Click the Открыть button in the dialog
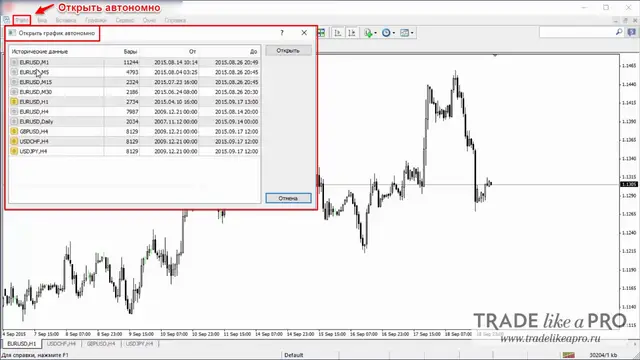640x360 pixels. point(288,51)
